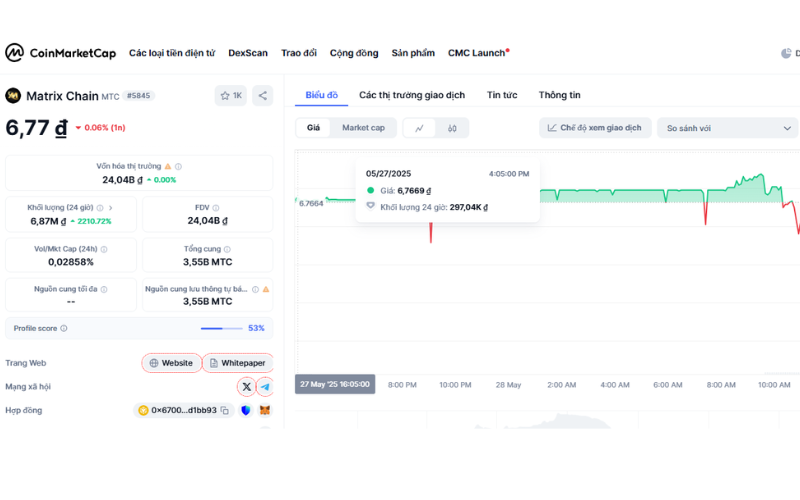Show info for Vốn hóa thị trường

pyautogui.click(x=179, y=166)
